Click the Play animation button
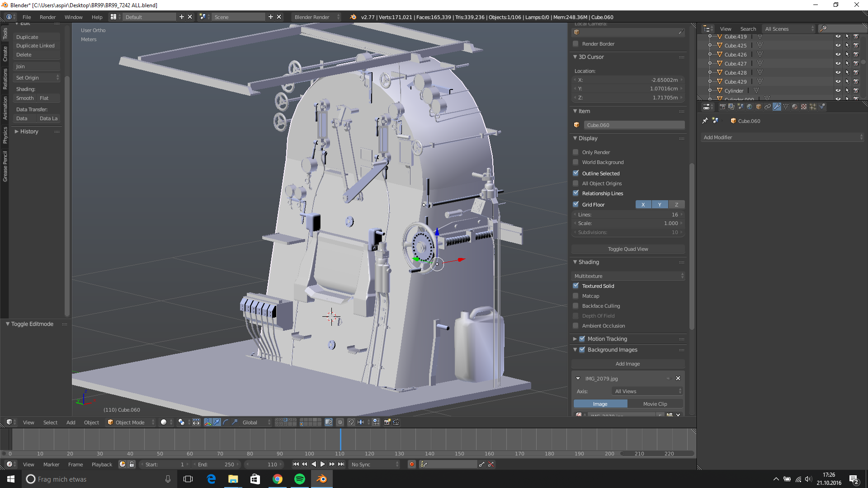Image resolution: width=868 pixels, height=488 pixels. click(x=322, y=464)
